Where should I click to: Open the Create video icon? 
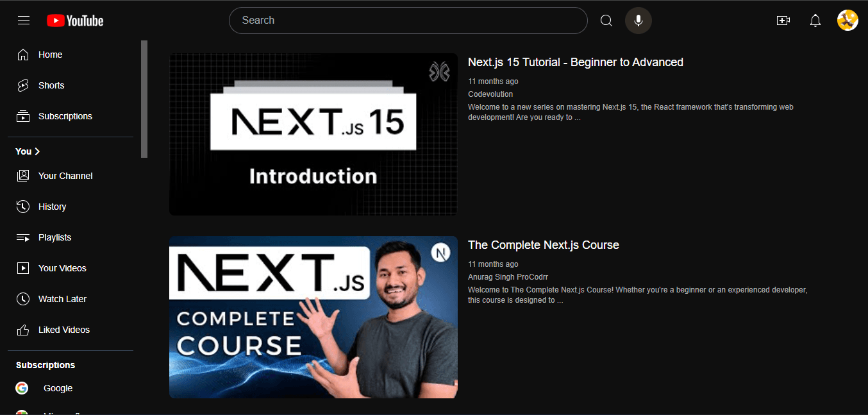(783, 21)
